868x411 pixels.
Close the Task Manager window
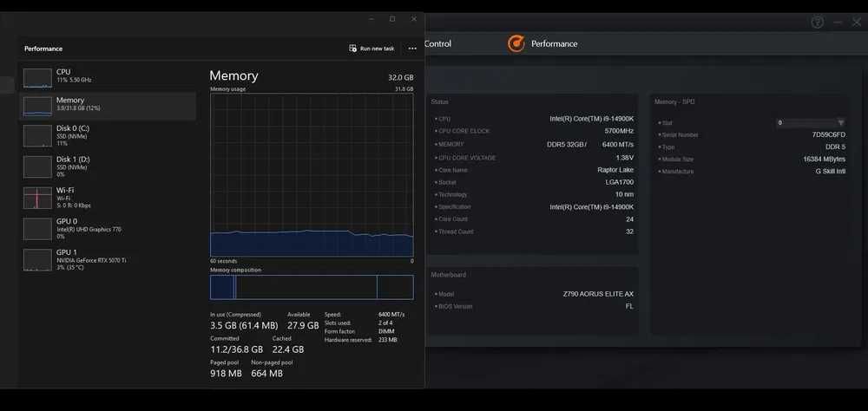413,19
